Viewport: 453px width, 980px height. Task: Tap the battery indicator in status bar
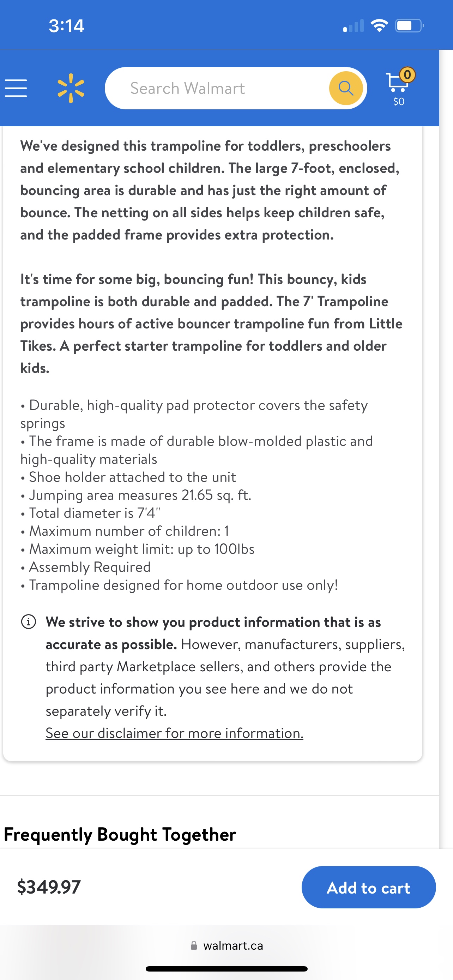[x=410, y=25]
